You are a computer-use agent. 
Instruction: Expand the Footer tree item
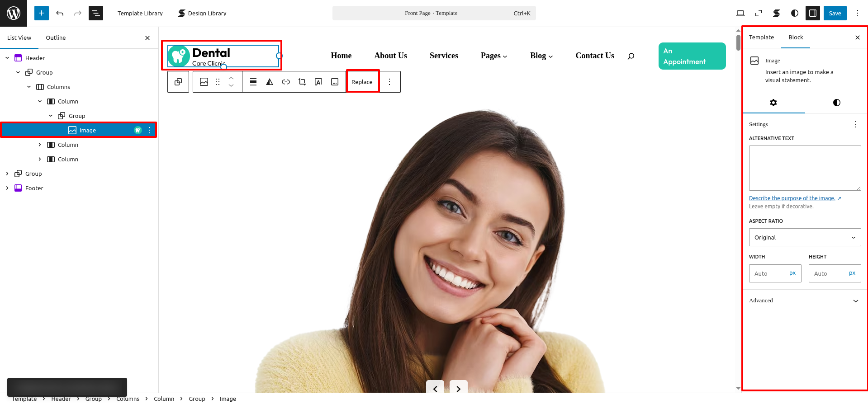click(x=7, y=188)
